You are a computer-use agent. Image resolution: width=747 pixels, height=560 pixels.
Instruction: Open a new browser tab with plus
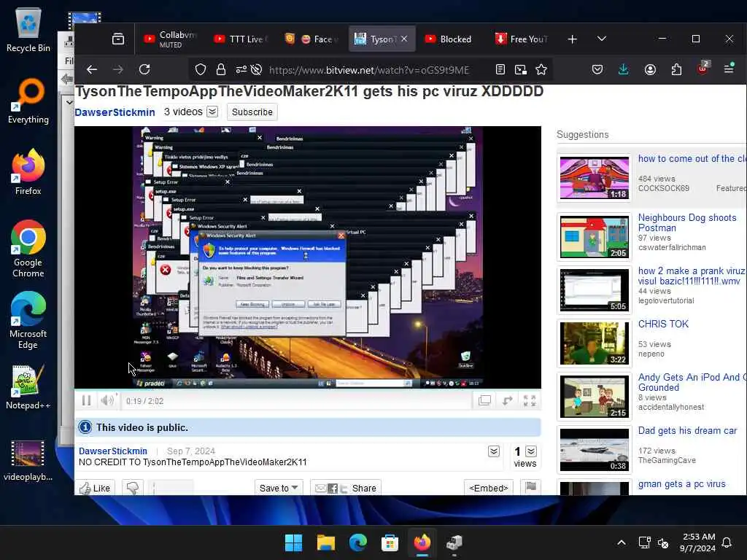(573, 39)
